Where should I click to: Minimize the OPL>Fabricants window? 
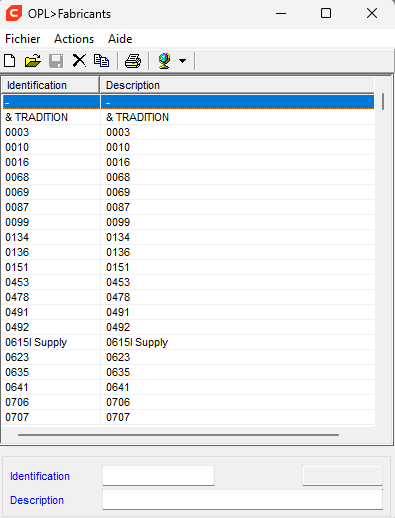281,13
